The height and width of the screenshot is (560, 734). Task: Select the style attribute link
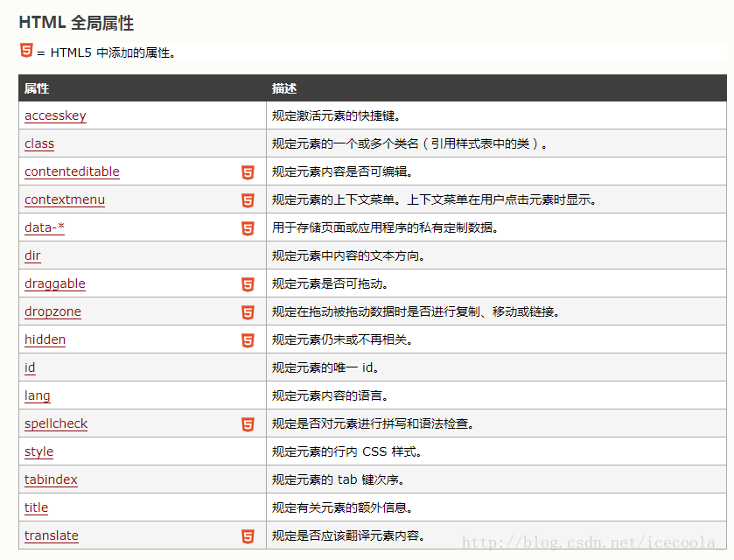[38, 451]
